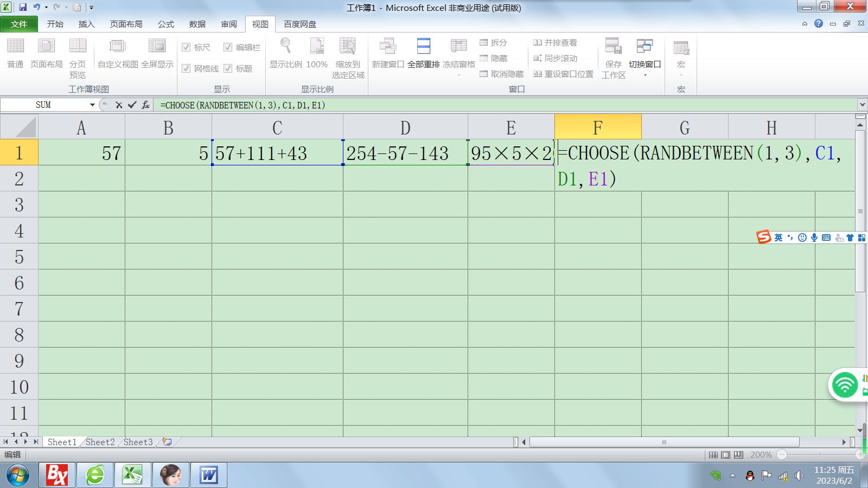The image size is (868, 488).
Task: Expand the Freeze Panes dropdown (冻结窗格)
Action: click(458, 75)
